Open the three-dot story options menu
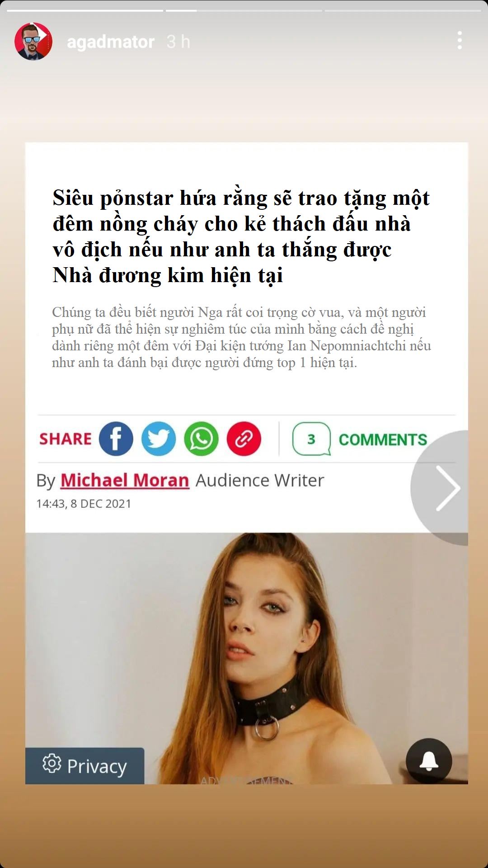The width and height of the screenshot is (488, 868). pos(460,41)
